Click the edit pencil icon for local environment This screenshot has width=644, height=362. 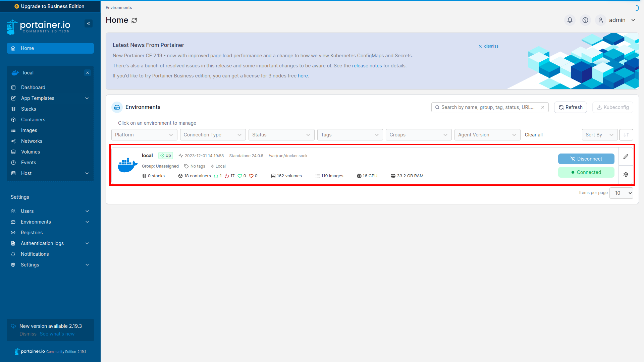(626, 157)
